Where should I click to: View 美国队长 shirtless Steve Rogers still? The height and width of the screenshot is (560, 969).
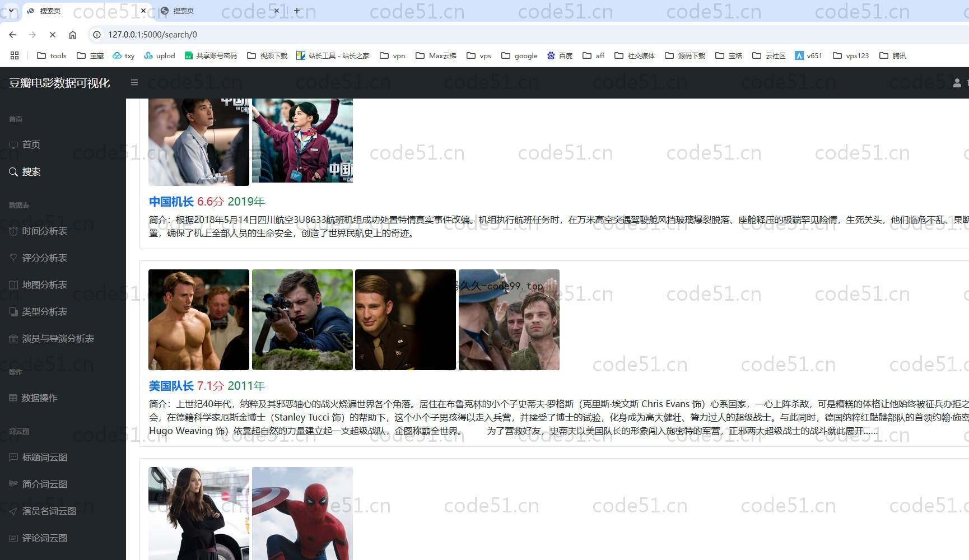199,320
